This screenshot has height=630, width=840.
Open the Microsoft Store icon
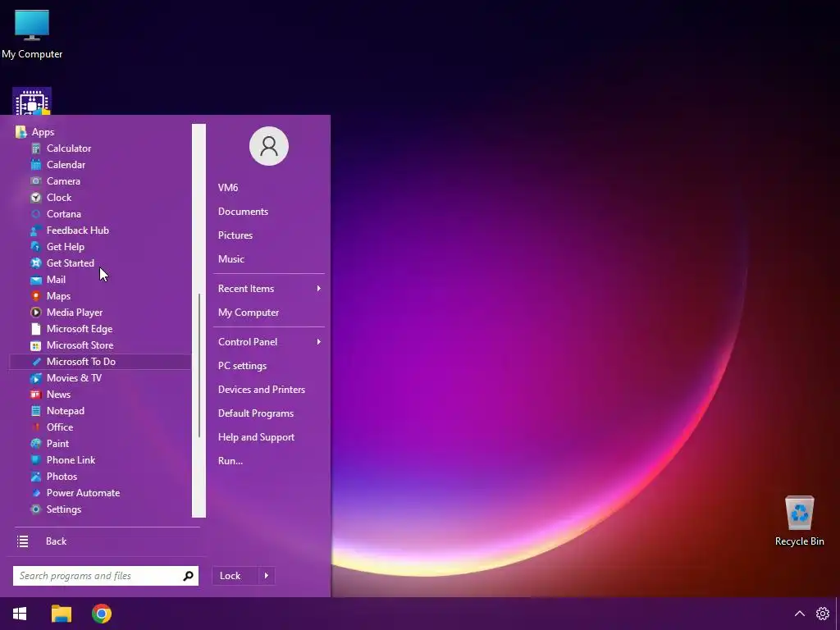36,345
